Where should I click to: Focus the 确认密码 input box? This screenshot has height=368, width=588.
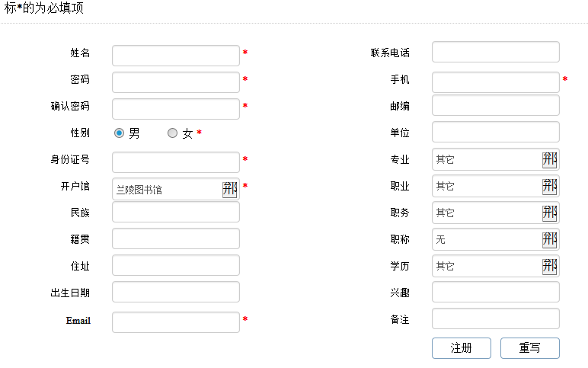tap(176, 109)
